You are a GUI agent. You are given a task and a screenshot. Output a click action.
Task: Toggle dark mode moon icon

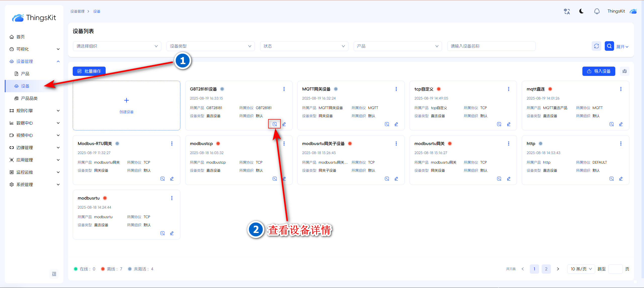coord(581,11)
